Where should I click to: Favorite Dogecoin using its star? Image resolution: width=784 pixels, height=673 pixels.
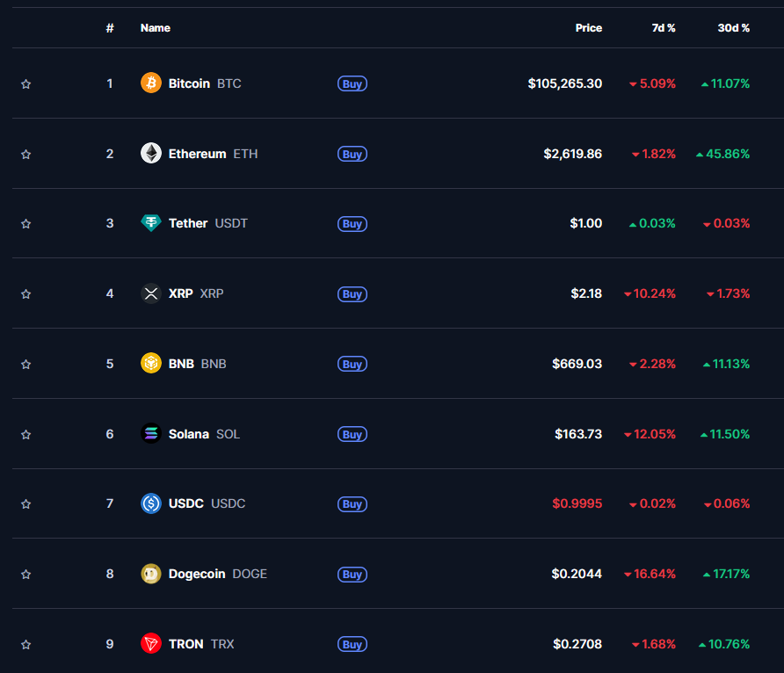(26, 575)
